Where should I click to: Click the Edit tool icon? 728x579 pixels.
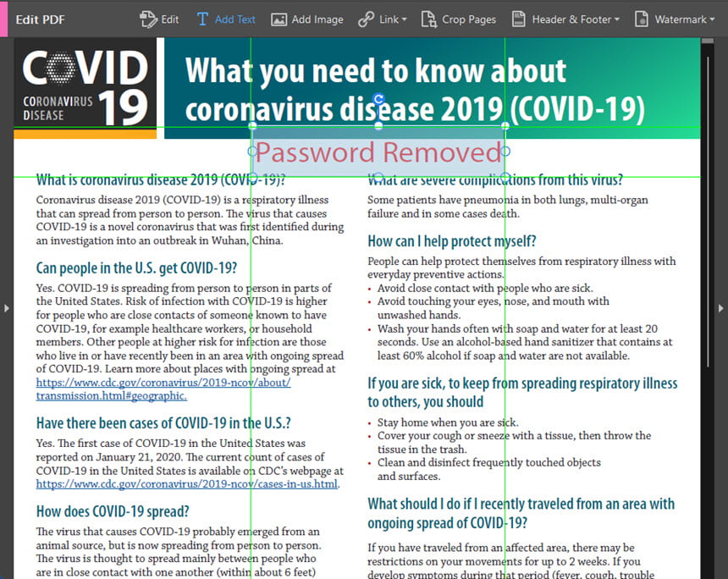click(148, 19)
